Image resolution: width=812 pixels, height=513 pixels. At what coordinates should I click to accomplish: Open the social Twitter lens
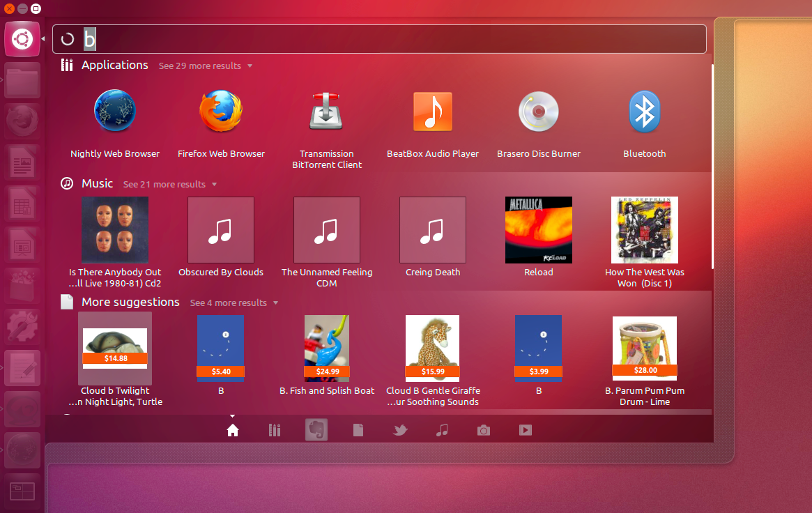[x=400, y=430]
